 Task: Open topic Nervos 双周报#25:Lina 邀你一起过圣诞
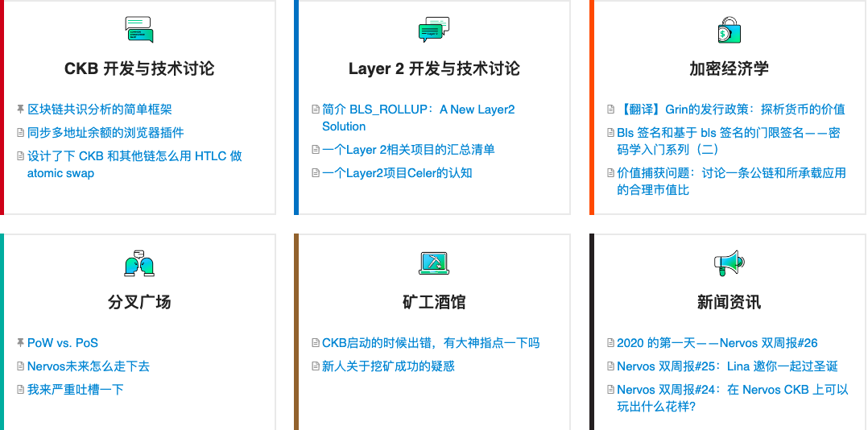coord(727,366)
